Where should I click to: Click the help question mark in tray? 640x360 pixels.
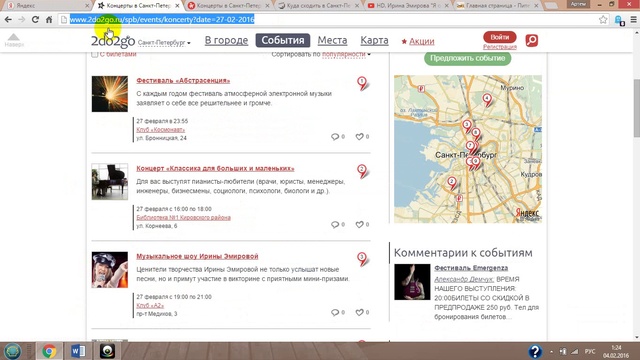(x=535, y=351)
